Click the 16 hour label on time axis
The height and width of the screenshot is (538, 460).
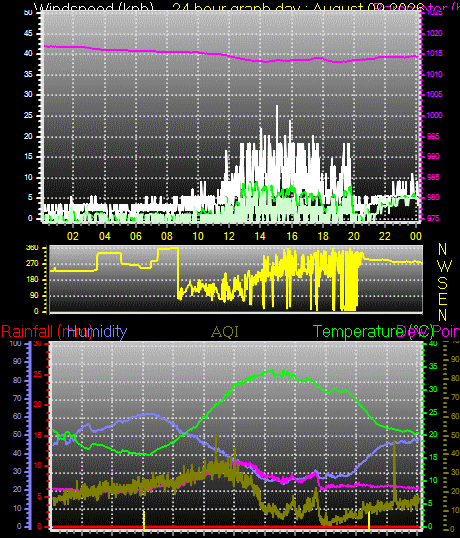pos(292,236)
